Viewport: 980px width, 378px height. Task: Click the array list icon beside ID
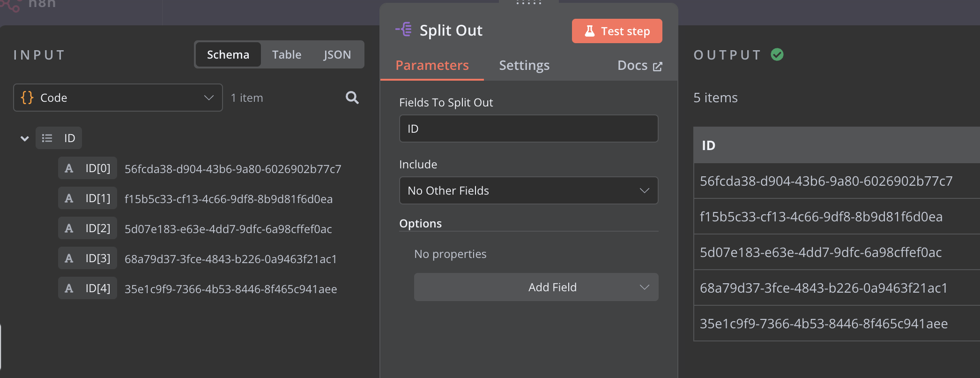47,138
